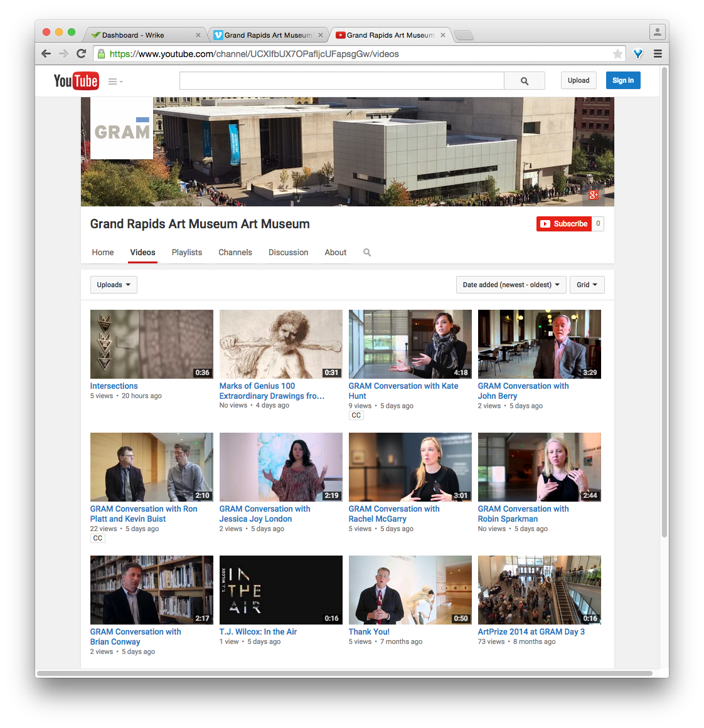Image resolution: width=704 pixels, height=728 pixels.
Task: Open the GRAM Conversation with Brian Conway link
Action: point(136,637)
